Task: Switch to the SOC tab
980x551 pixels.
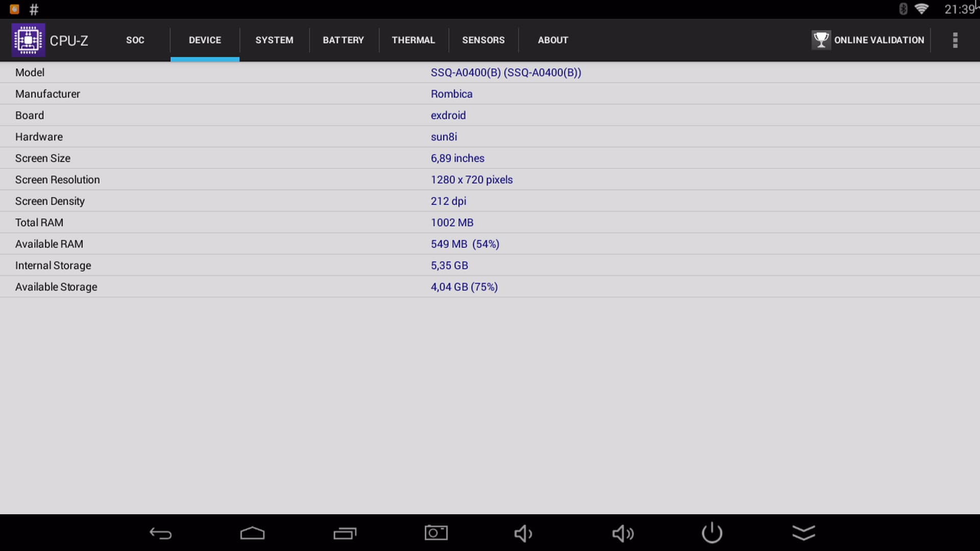Action: (x=135, y=40)
